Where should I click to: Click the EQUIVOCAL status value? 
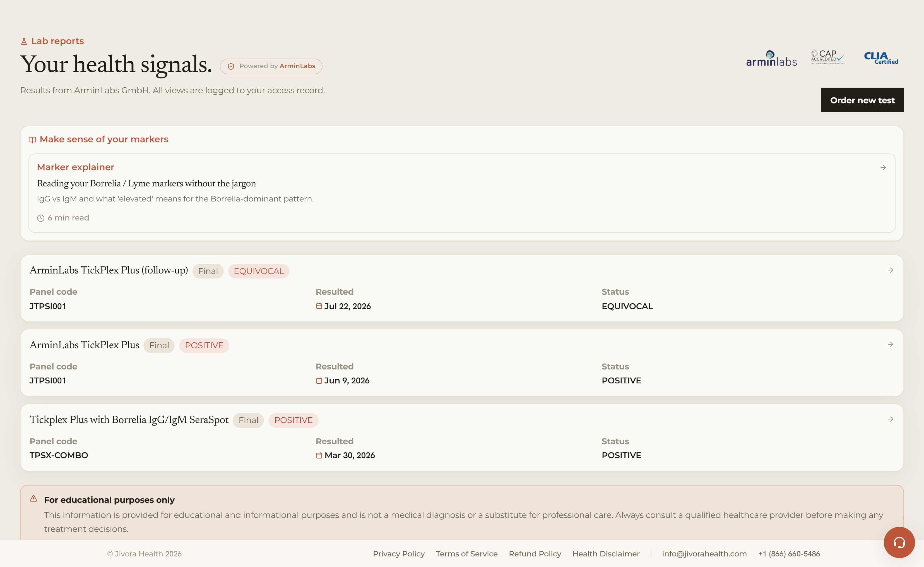point(627,306)
